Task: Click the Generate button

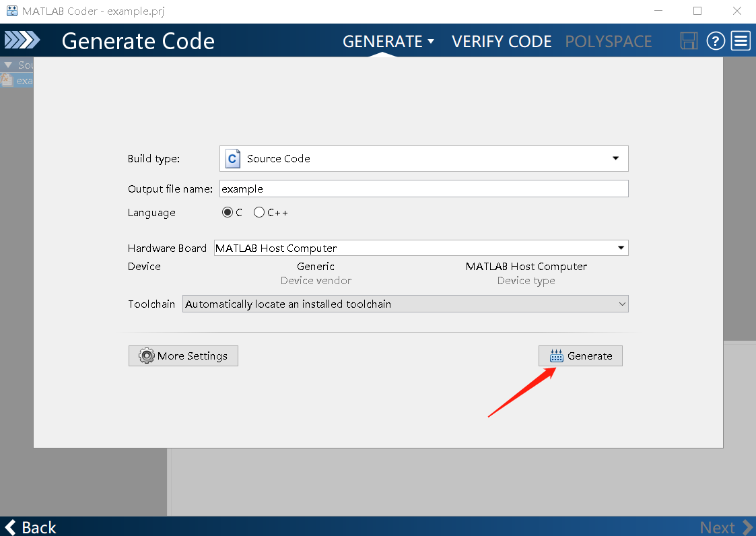Action: tap(580, 356)
